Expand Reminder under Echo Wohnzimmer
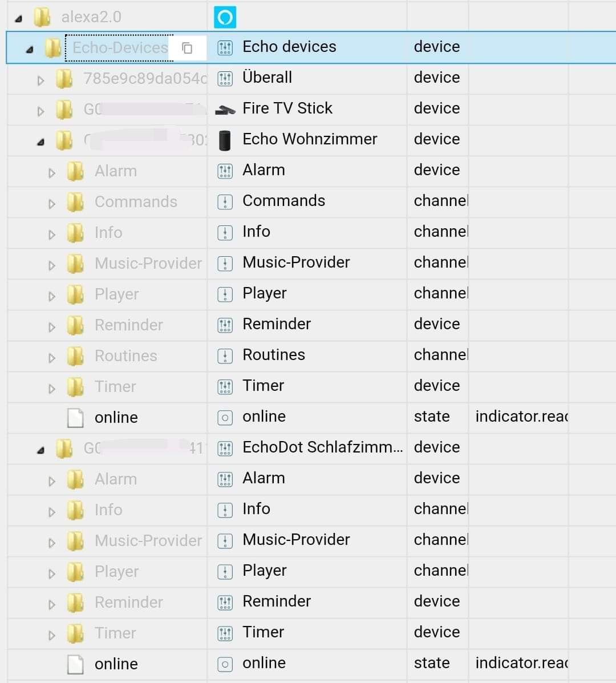 [52, 327]
